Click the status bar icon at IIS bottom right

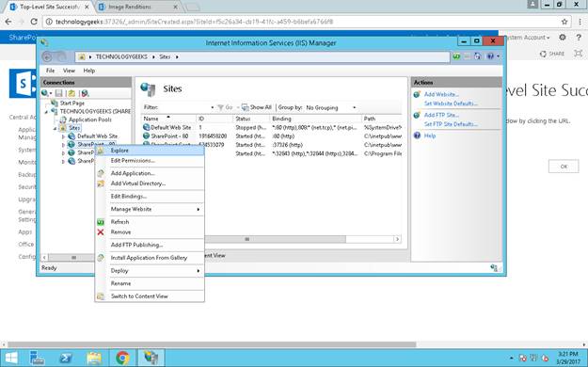tap(494, 268)
